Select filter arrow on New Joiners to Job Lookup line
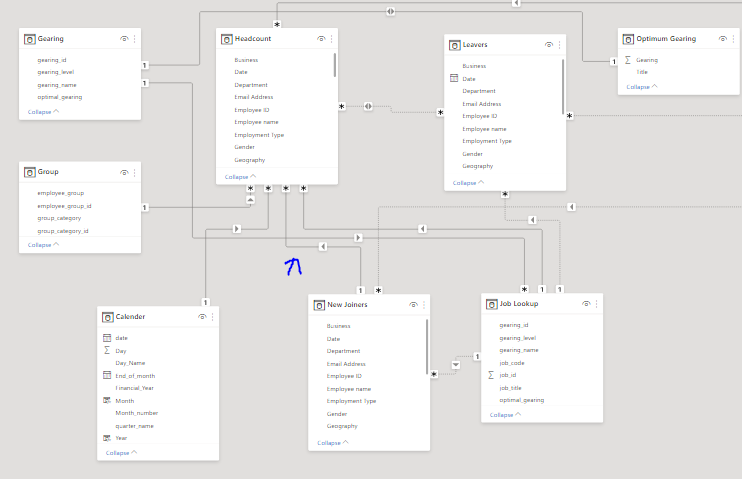The height and width of the screenshot is (479, 742). (x=456, y=365)
